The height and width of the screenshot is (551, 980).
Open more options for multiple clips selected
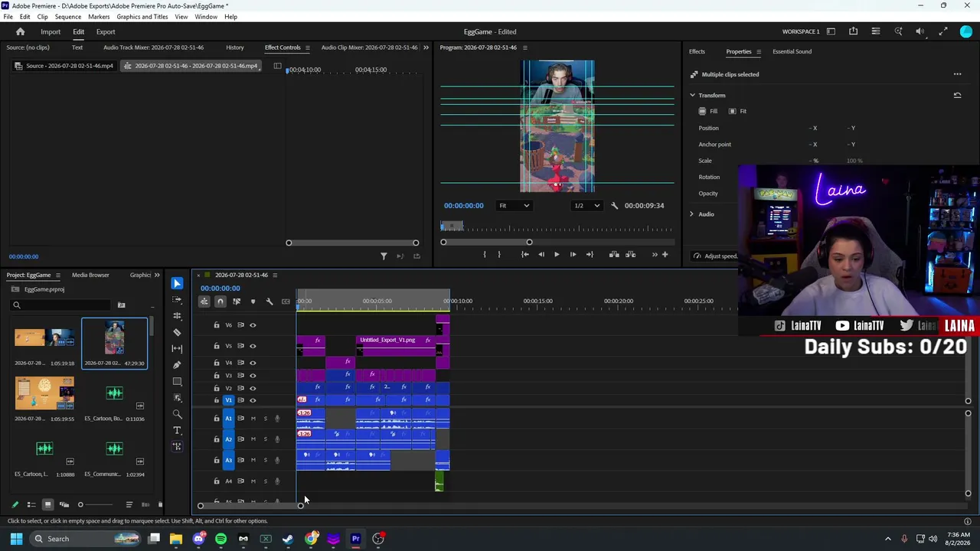click(957, 74)
